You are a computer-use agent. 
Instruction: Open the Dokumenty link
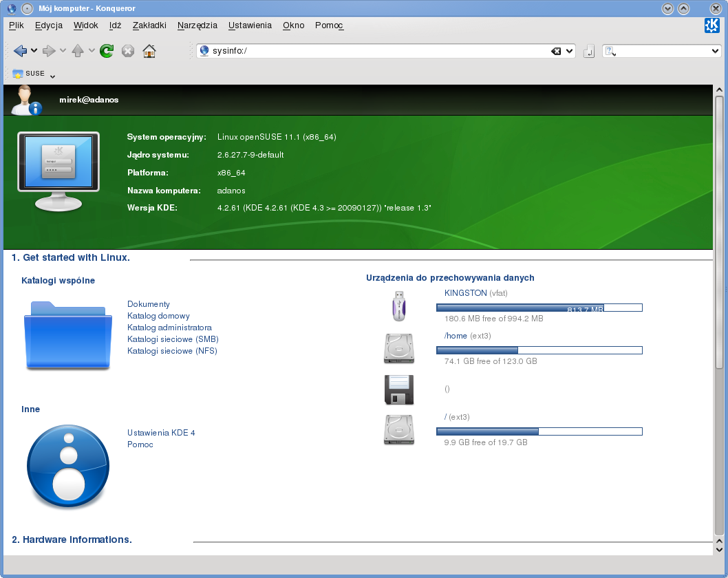149,304
